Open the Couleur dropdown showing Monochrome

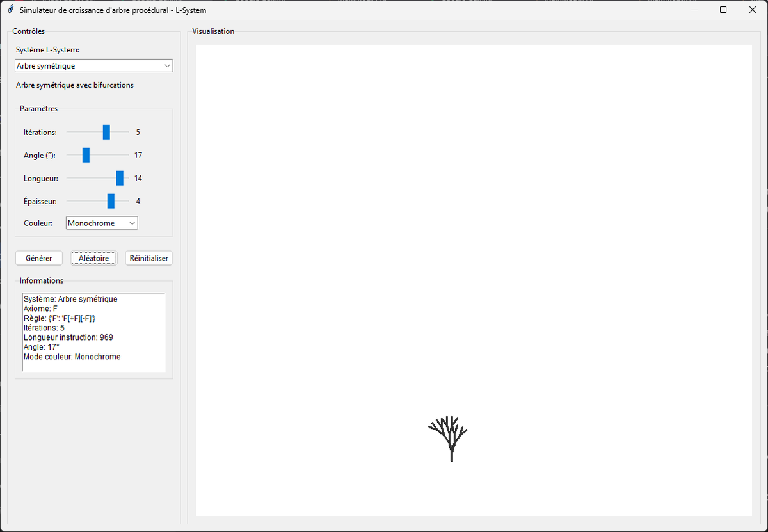(x=101, y=223)
